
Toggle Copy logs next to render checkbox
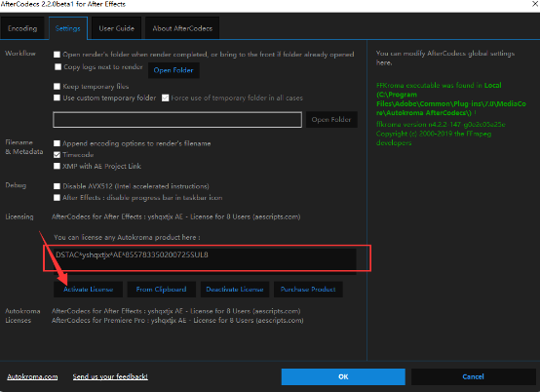58,67
